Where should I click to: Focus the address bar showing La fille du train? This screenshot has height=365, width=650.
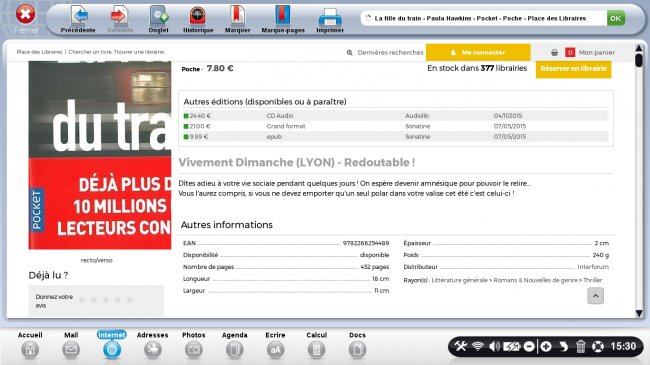(x=483, y=18)
